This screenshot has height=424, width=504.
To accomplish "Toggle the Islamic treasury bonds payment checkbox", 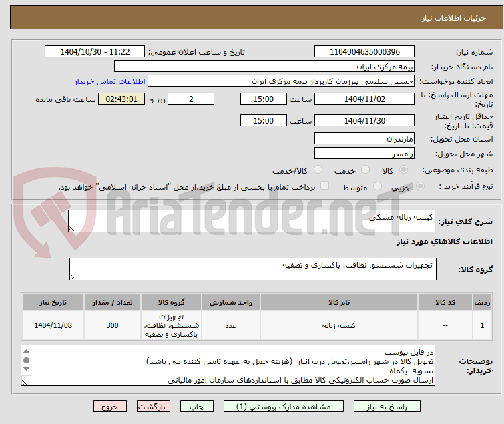I will pyautogui.click(x=325, y=186).
